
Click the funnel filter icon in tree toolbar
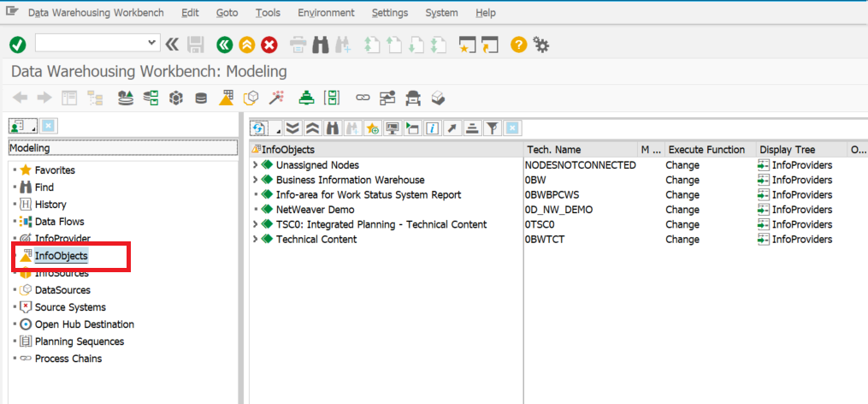[x=493, y=128]
